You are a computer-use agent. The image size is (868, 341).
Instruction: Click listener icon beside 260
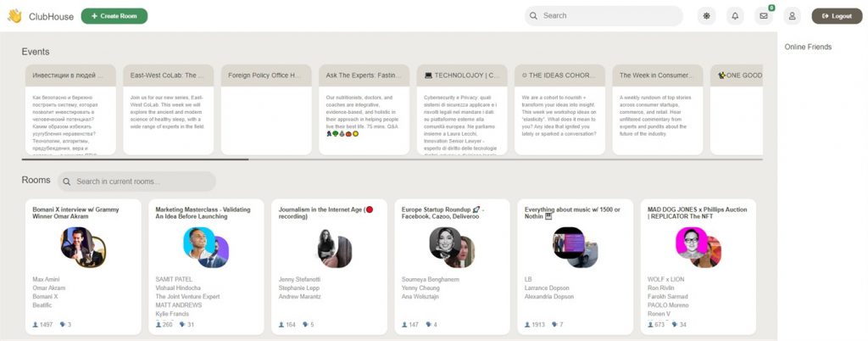(x=159, y=324)
